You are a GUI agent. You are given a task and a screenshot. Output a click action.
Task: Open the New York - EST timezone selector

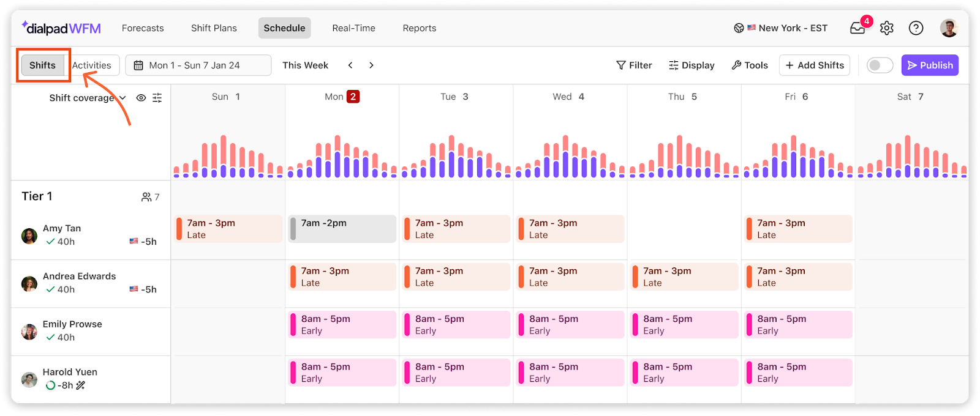click(781, 28)
